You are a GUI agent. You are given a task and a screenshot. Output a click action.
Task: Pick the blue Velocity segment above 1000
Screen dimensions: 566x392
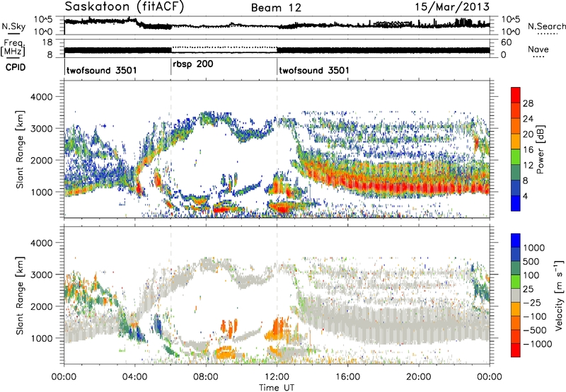pos(516,241)
